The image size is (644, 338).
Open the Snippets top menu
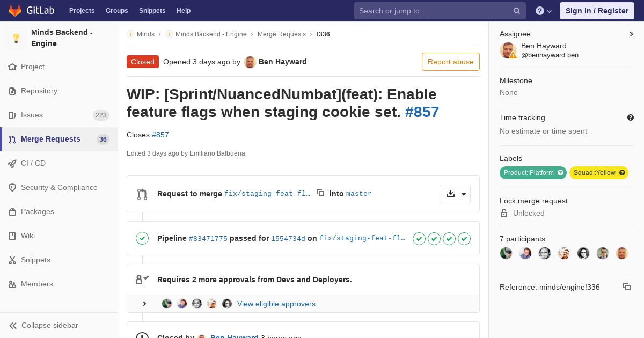pos(152,11)
